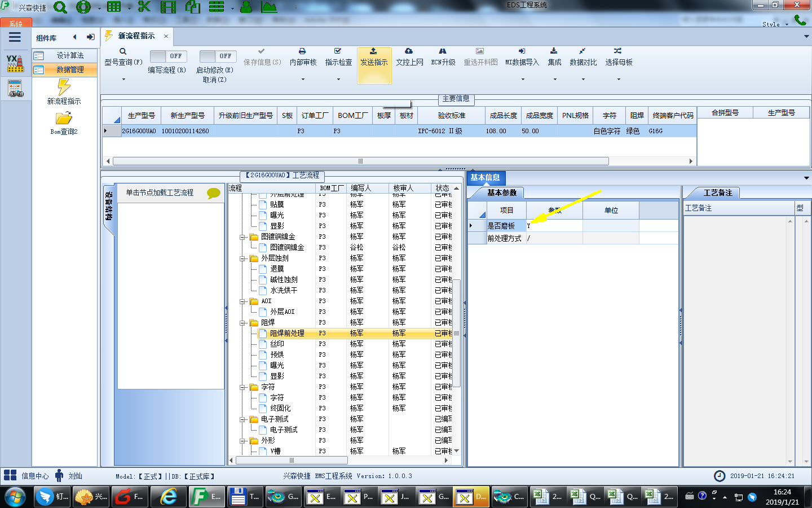
Task: Collapse the 阻焊 tree folder
Action: point(242,323)
